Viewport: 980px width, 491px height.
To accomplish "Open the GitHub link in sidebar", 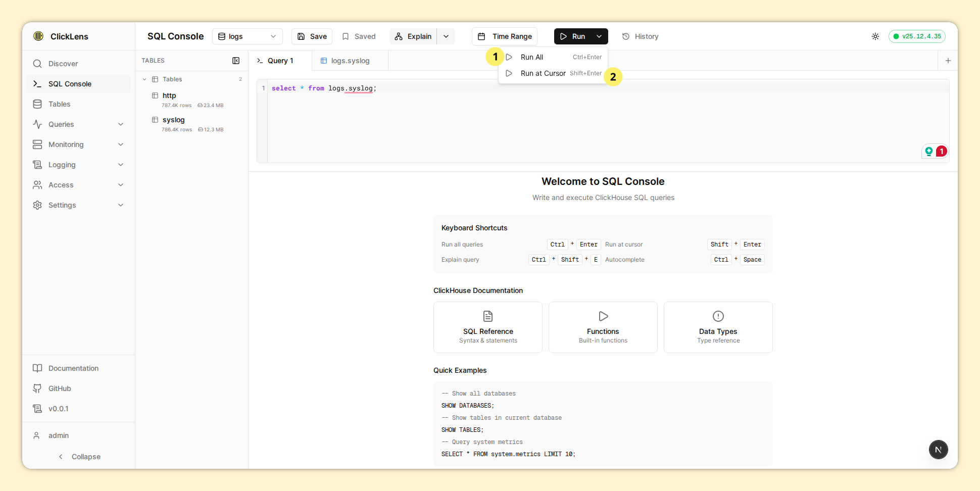I will pos(60,388).
